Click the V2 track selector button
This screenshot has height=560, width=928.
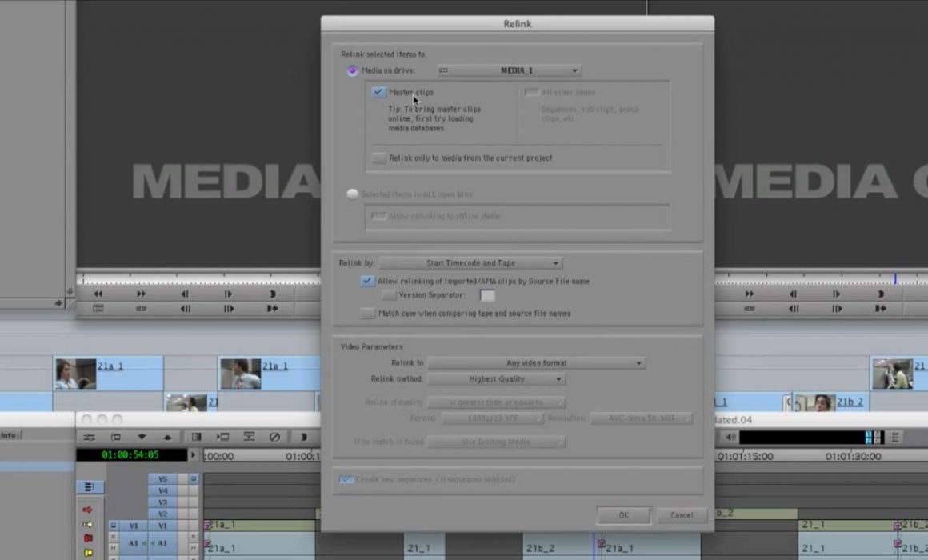[162, 514]
